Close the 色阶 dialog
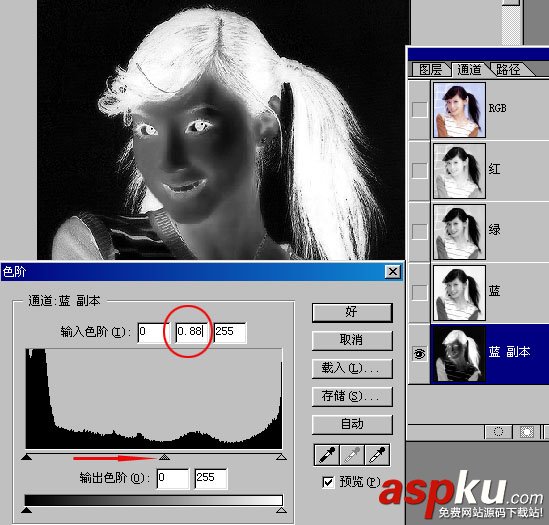 point(393,271)
